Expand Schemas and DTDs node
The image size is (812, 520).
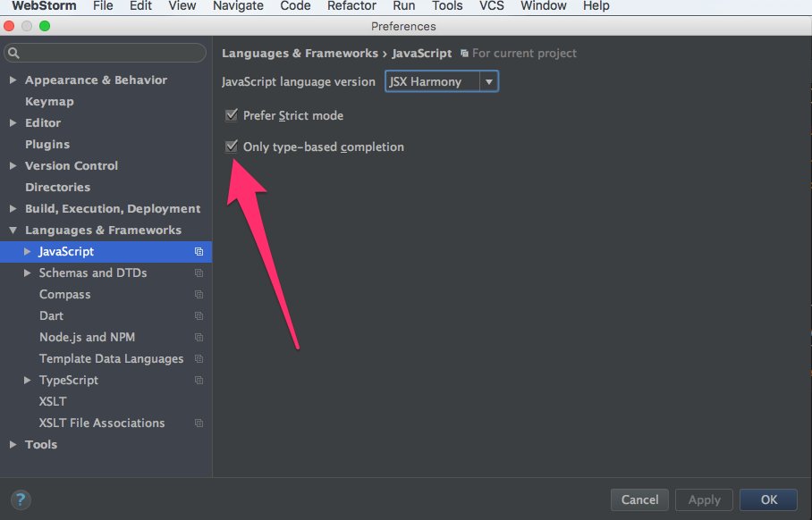(x=28, y=273)
